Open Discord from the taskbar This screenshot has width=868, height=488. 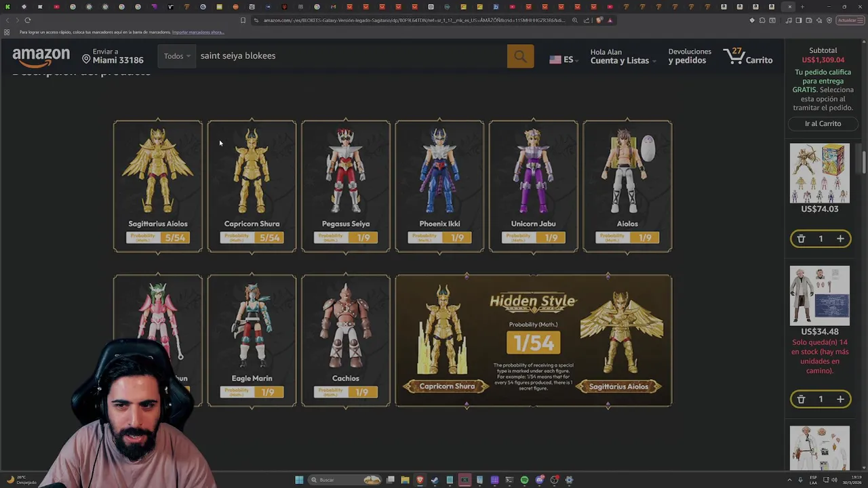[540, 480]
